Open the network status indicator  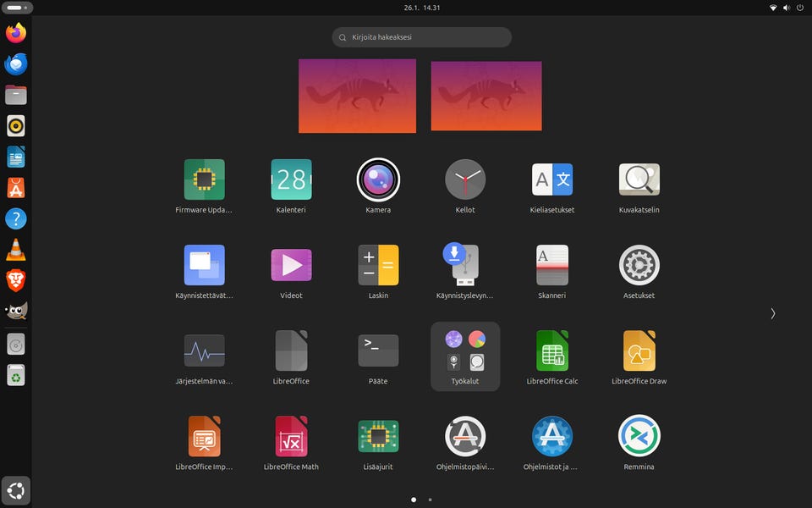point(773,8)
